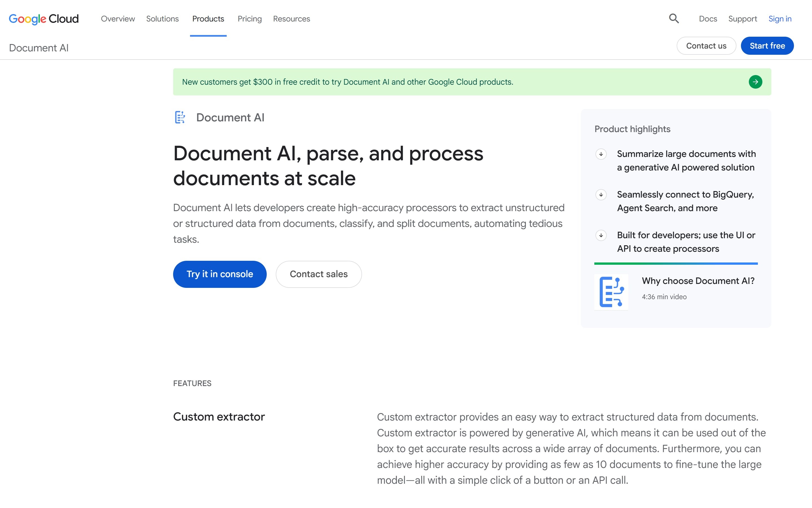The width and height of the screenshot is (812, 508).
Task: Click the Start free button
Action: point(767,46)
